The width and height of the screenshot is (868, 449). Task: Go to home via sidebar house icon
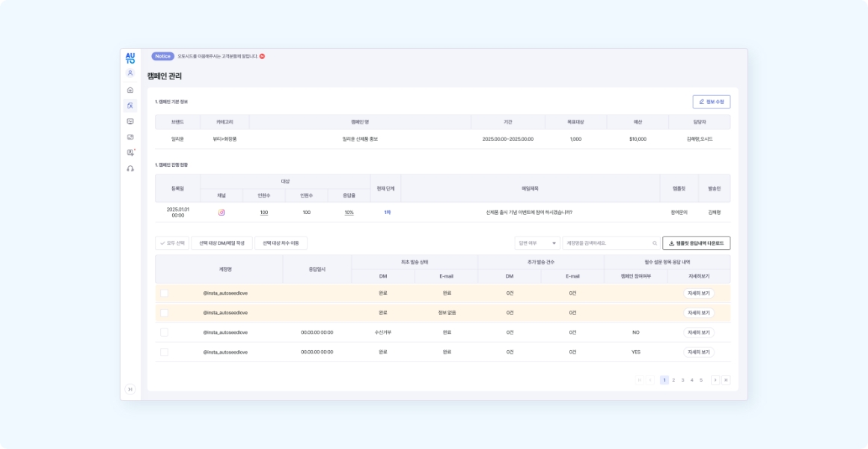coord(130,90)
